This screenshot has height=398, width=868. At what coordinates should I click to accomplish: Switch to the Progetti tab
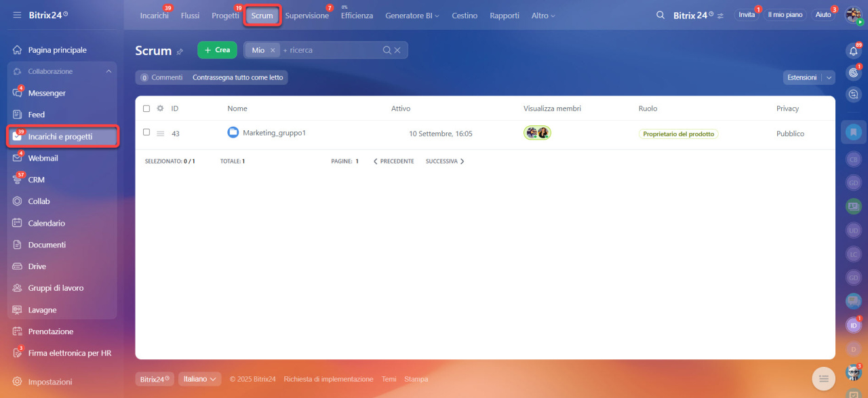[225, 16]
